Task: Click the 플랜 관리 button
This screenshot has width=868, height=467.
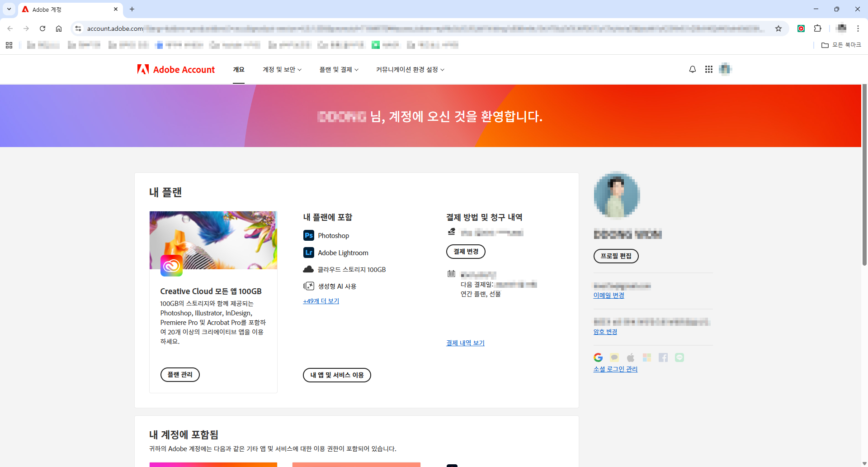Action: tap(180, 375)
